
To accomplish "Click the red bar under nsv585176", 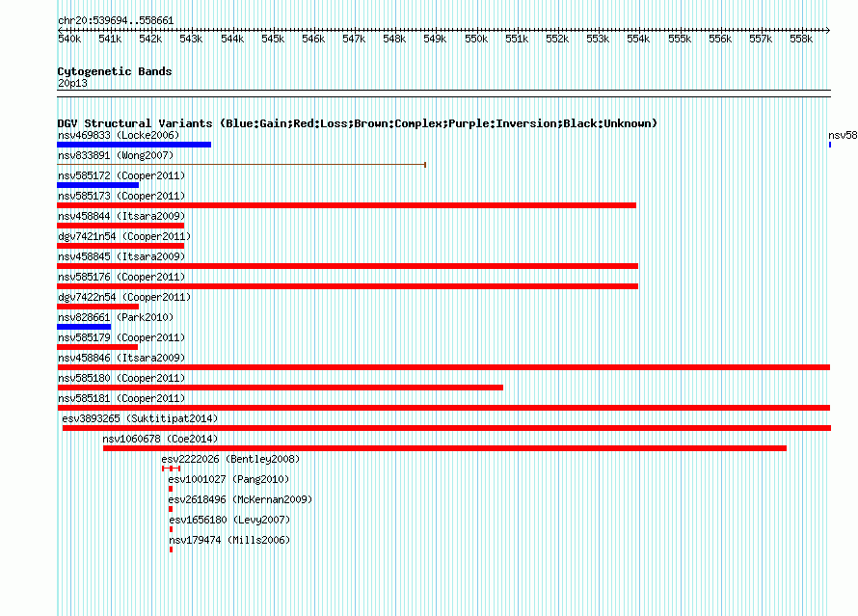I will pyautogui.click(x=347, y=286).
